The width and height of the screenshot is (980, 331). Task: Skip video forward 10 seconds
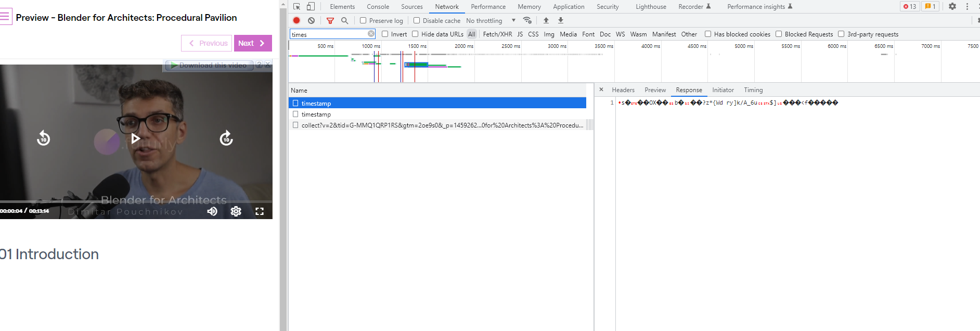[x=226, y=138]
